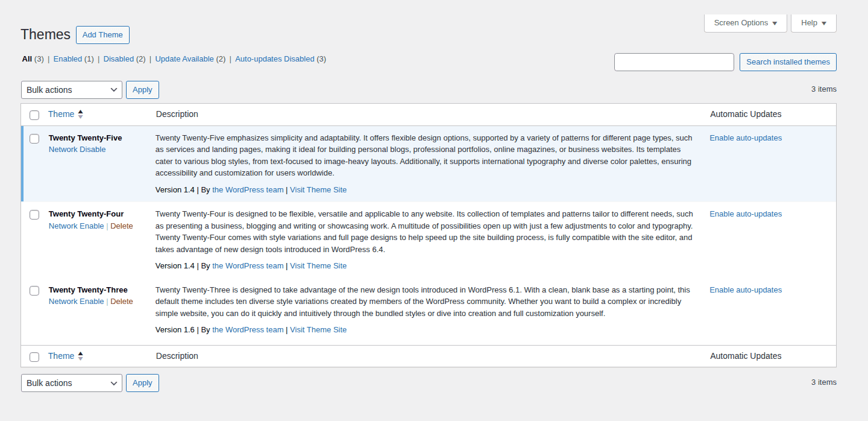Visit Theme Site for Twenty Twenty-Four

coord(318,266)
